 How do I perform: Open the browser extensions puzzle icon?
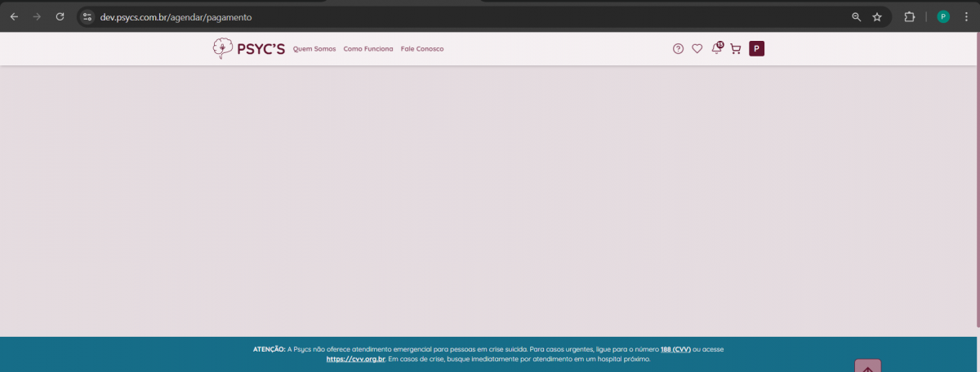coord(909,16)
